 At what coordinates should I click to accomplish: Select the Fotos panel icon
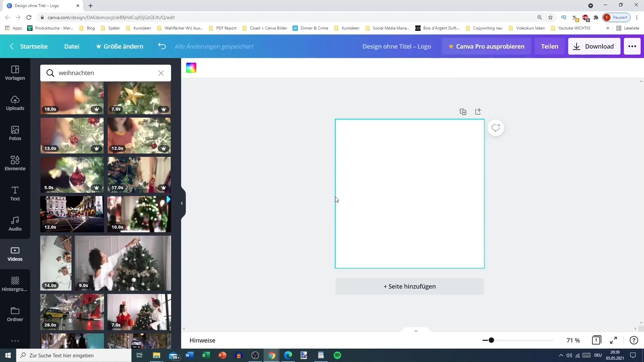(x=15, y=133)
